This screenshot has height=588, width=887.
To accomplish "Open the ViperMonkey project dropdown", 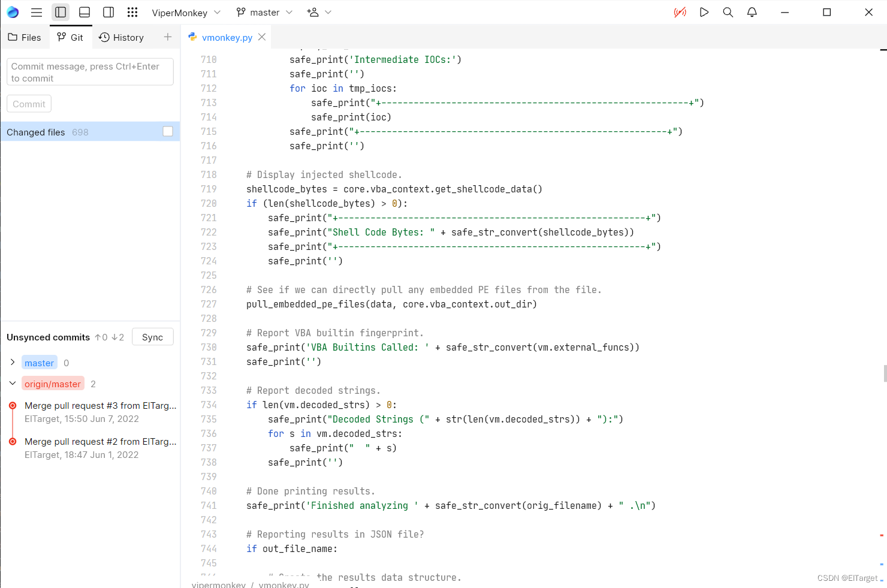I will coord(186,13).
